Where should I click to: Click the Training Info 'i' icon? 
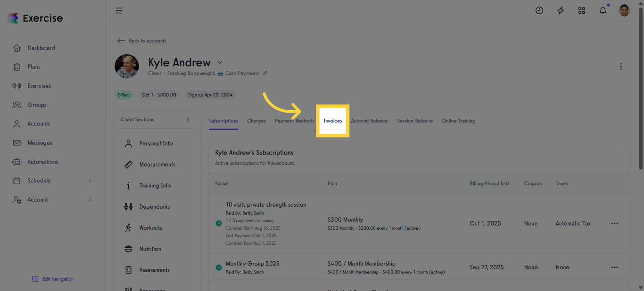128,186
